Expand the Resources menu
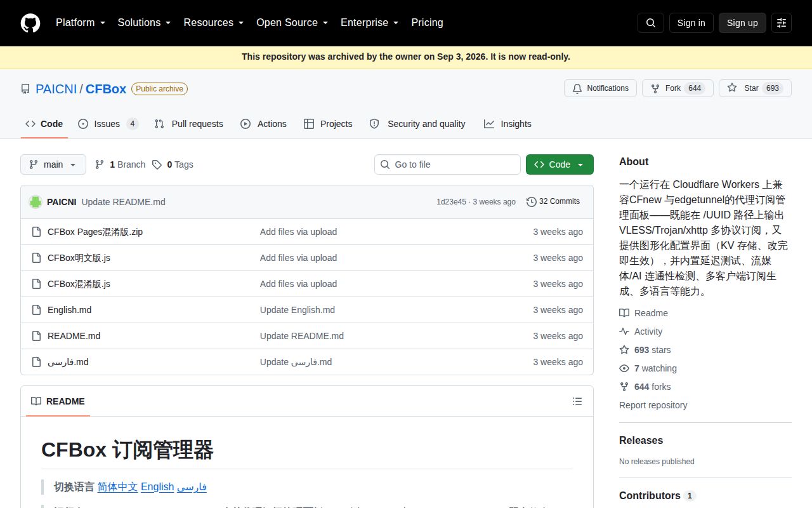The width and height of the screenshot is (812, 508). click(x=214, y=23)
